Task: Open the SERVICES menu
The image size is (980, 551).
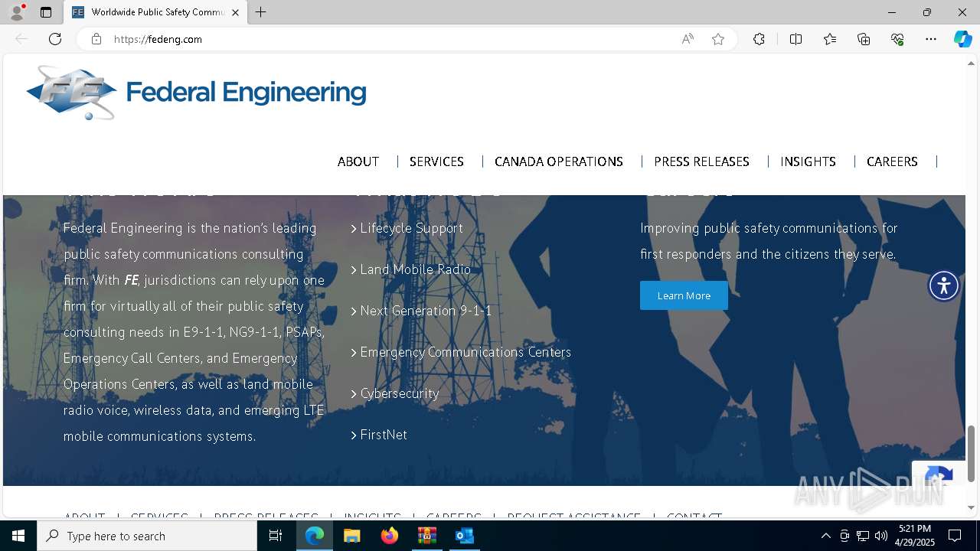Action: click(436, 161)
